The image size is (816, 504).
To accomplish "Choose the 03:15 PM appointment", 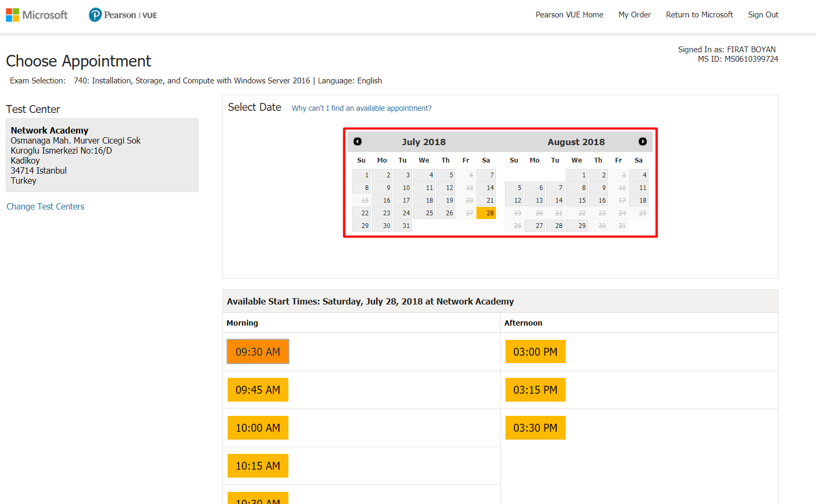I will tap(536, 389).
